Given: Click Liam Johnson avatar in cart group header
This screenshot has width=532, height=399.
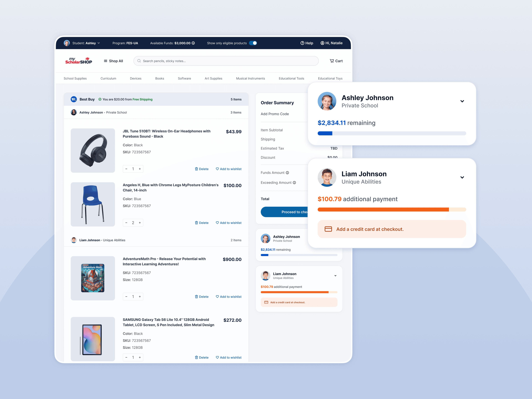Looking at the screenshot, I should [x=74, y=240].
